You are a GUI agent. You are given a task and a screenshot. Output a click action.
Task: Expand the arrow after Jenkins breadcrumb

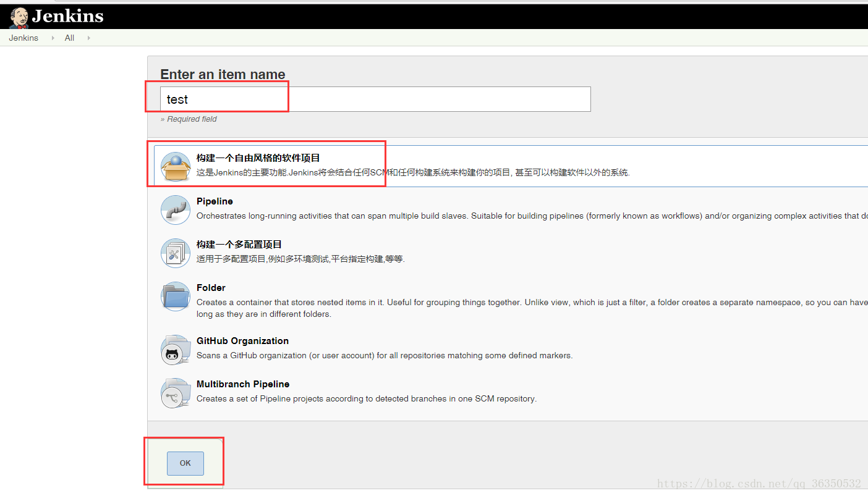click(53, 38)
